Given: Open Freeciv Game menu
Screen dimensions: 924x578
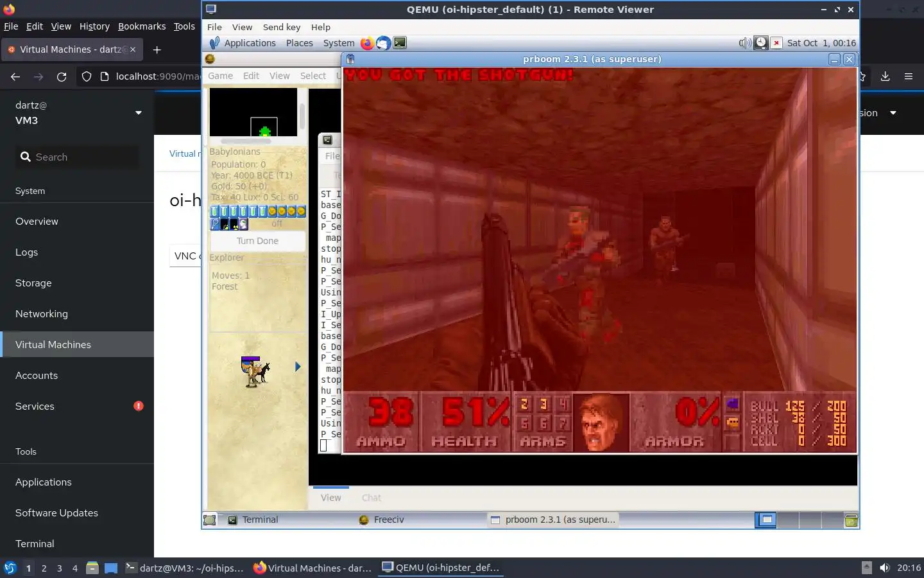Looking at the screenshot, I should pos(220,76).
